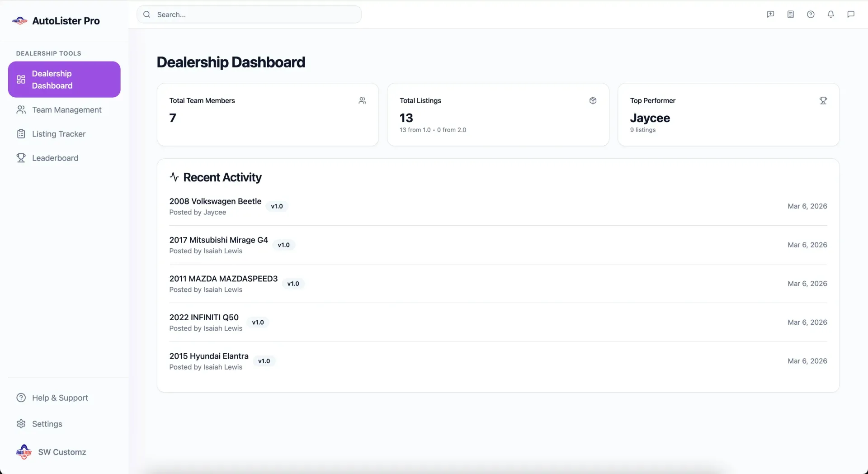This screenshot has width=868, height=474.
Task: Click the Dealership Dashboard page heading
Action: tap(231, 62)
